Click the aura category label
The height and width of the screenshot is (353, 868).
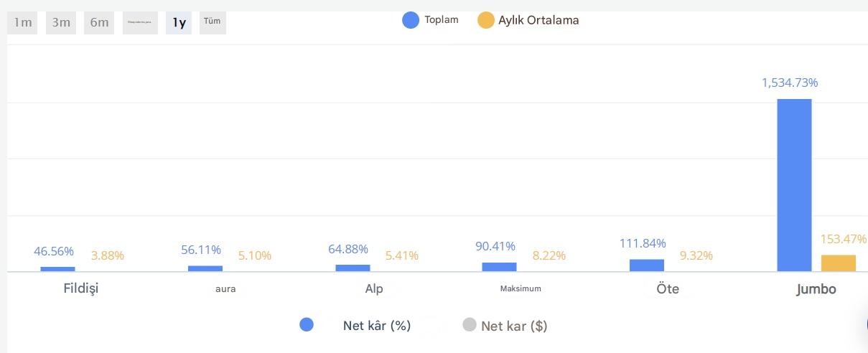(225, 289)
